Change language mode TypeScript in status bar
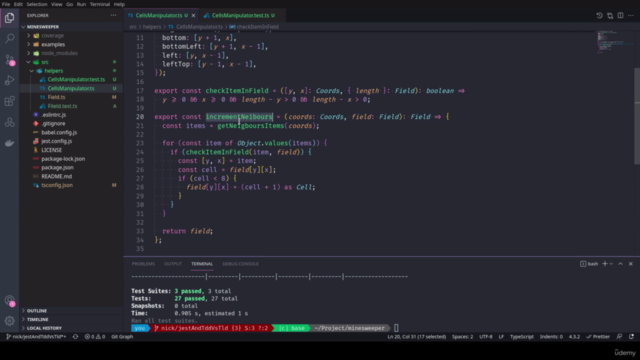This screenshot has width=640, height=360. (x=522, y=337)
